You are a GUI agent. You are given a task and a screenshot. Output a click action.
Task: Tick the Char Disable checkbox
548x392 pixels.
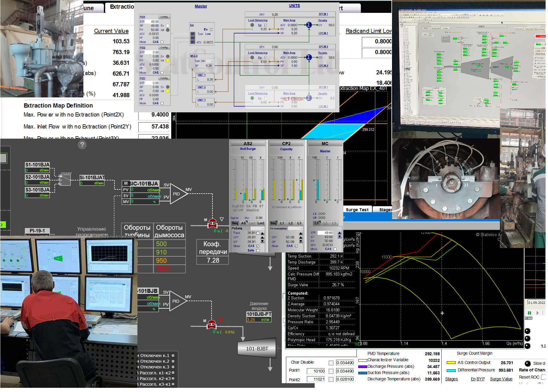(x=331, y=363)
